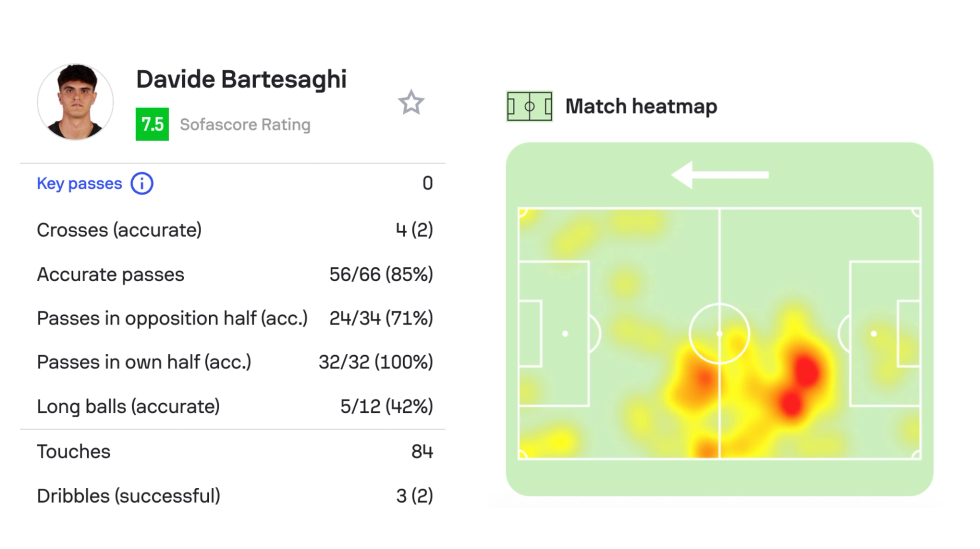The image size is (980, 549).
Task: Select the green 7.5 Sofascore Rating badge
Action: pyautogui.click(x=152, y=124)
